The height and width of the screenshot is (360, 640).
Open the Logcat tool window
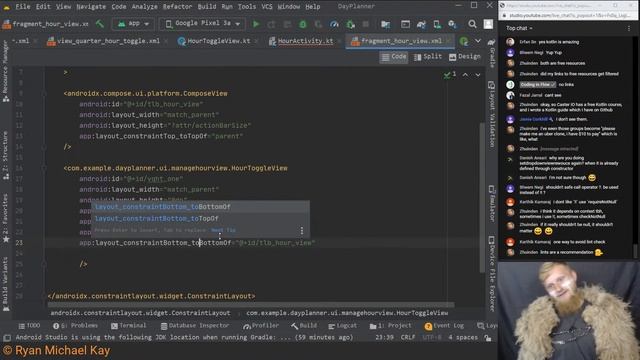click(342, 326)
